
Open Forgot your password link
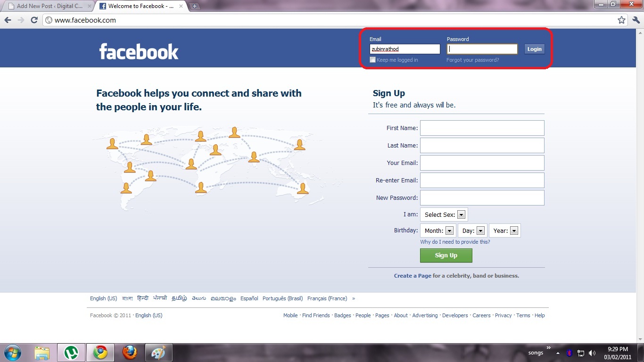(473, 60)
